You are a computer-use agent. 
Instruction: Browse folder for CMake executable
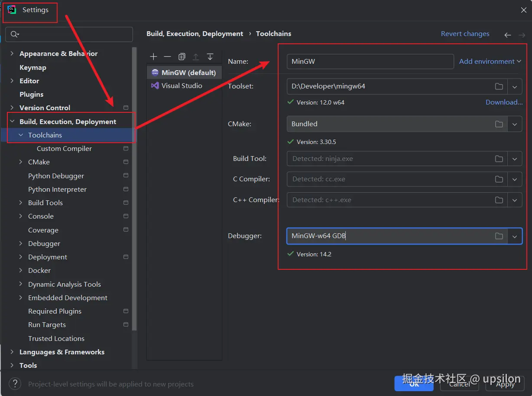click(x=499, y=124)
